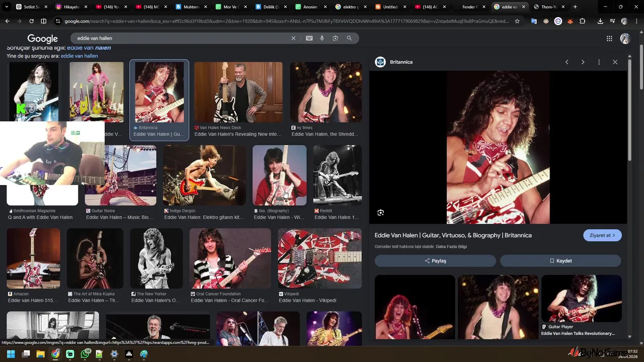Click the browser address bar URL
Screen dimensions: 644x362
click(x=286, y=21)
